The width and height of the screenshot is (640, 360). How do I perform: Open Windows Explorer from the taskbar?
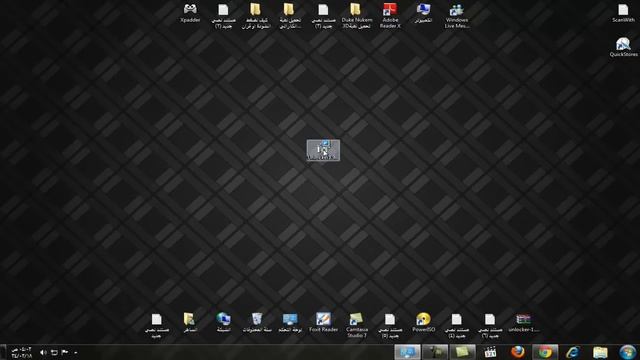click(600, 352)
